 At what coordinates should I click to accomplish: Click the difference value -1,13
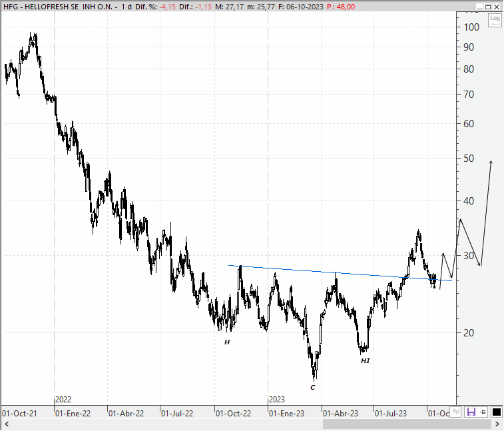point(204,7)
